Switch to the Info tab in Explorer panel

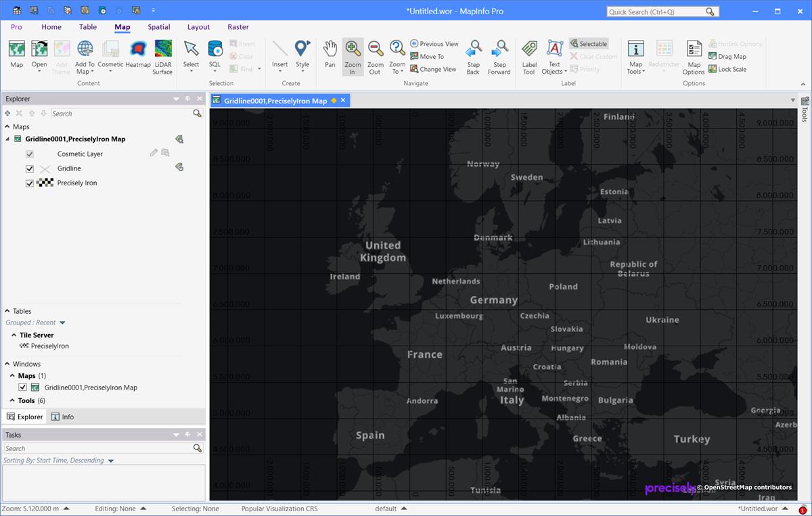click(x=62, y=417)
